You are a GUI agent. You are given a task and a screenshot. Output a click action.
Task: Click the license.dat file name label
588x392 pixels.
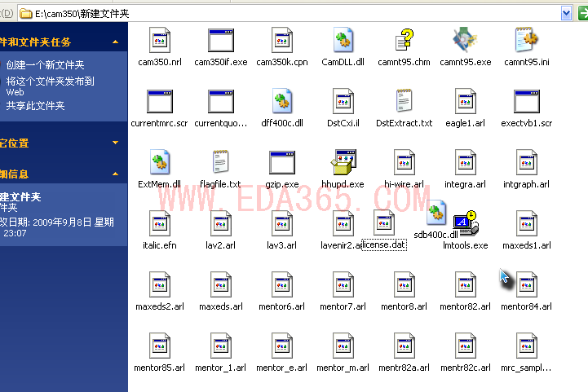click(x=384, y=244)
